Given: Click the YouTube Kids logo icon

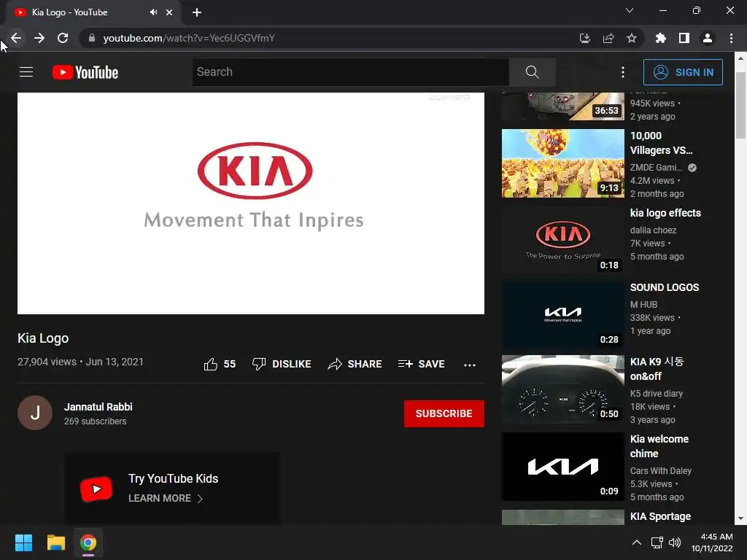Looking at the screenshot, I should point(97,489).
